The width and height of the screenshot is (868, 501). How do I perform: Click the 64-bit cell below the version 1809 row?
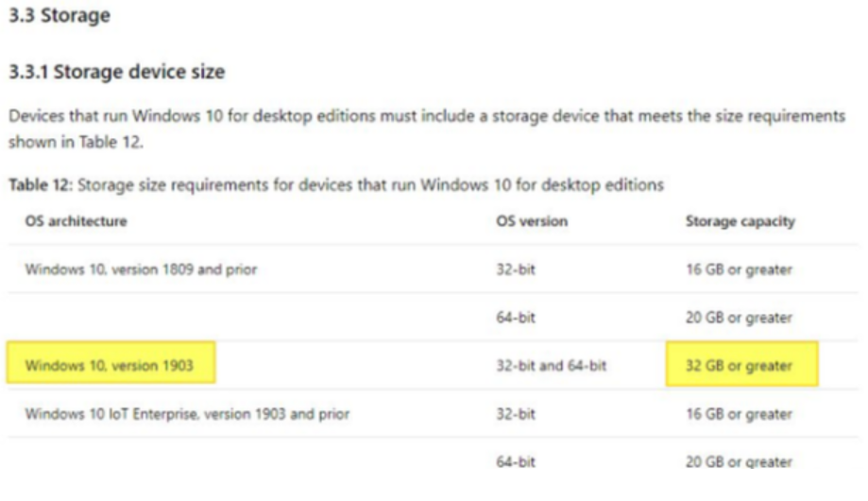[x=516, y=318]
